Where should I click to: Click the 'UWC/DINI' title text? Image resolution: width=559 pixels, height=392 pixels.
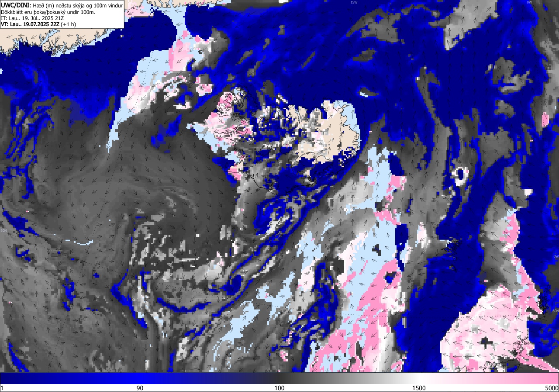tap(15, 5)
